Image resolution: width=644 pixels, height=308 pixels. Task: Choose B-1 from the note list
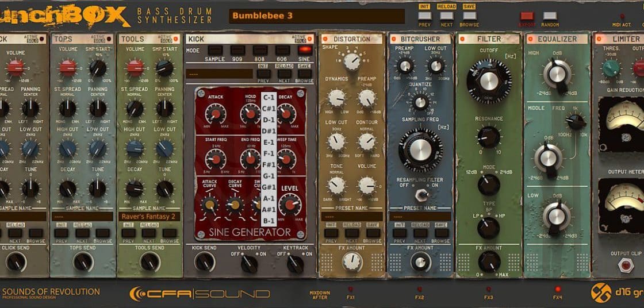(x=269, y=221)
